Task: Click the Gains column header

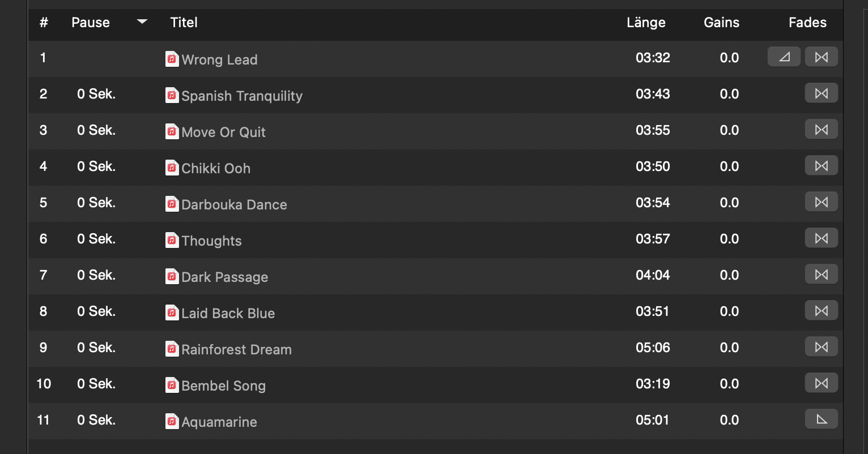Action: [721, 23]
